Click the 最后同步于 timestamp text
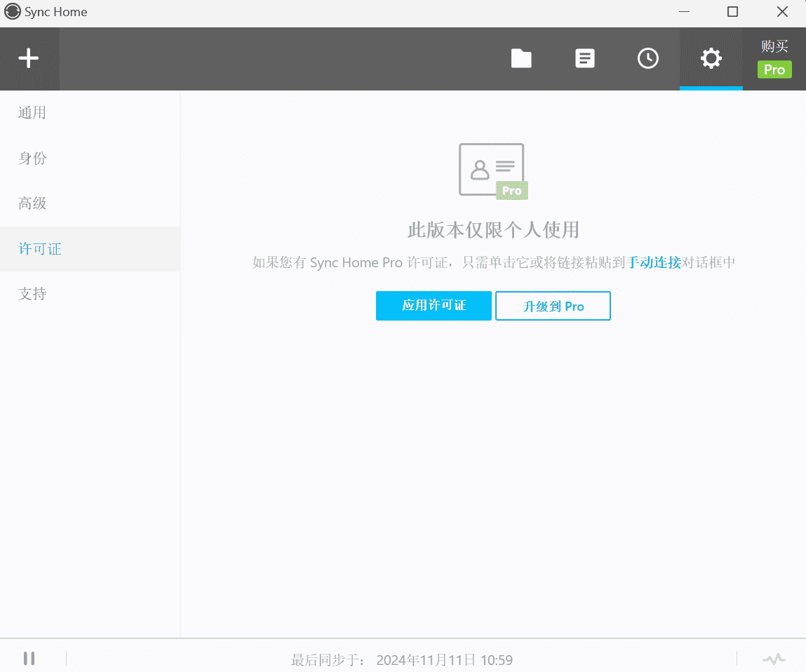This screenshot has height=672, width=806. [401, 659]
